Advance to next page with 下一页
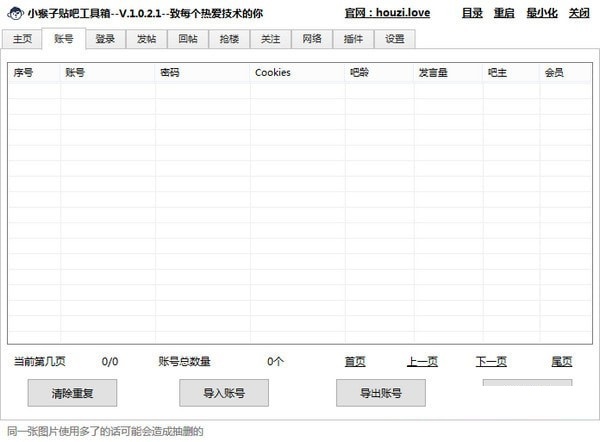 coord(491,362)
